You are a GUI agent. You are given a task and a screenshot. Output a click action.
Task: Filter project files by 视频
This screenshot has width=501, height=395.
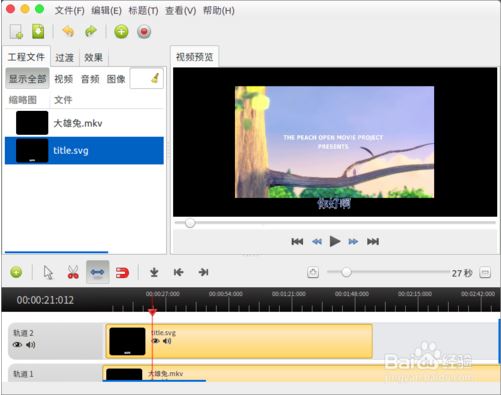pyautogui.click(x=63, y=79)
